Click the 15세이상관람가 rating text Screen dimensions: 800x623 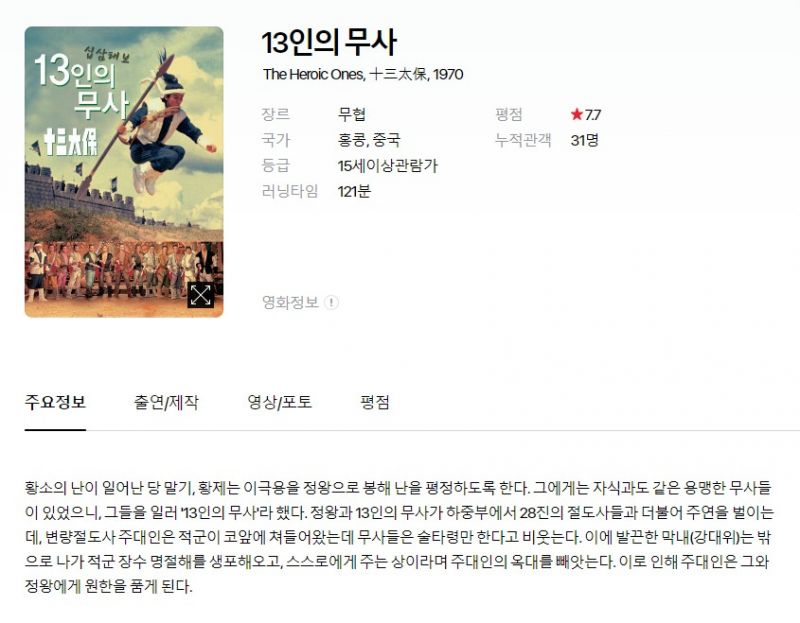click(x=388, y=165)
